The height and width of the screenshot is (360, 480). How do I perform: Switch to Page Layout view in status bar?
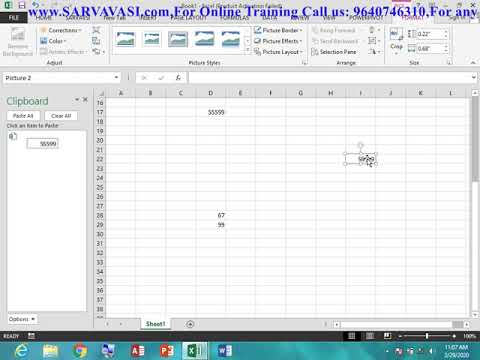point(369,336)
